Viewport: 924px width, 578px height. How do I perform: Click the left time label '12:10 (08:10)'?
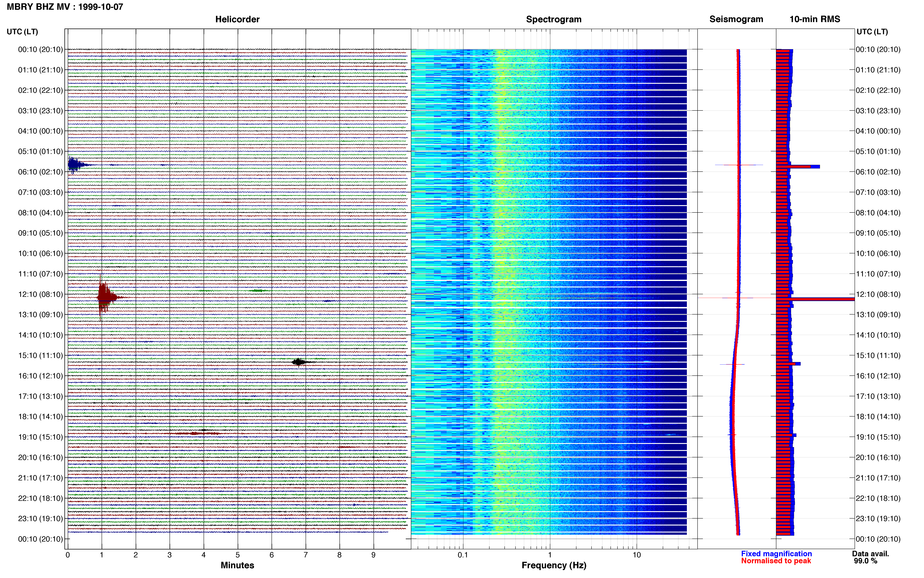(x=41, y=294)
